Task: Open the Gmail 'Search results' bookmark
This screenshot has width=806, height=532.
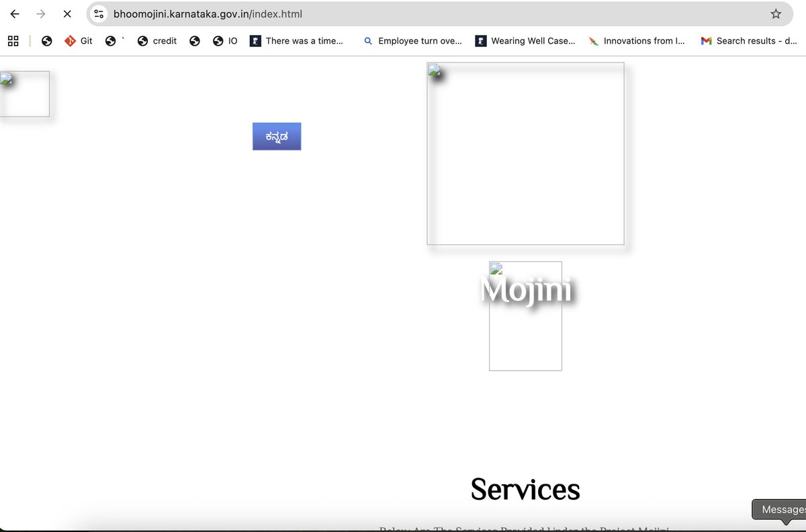Action: coord(749,41)
